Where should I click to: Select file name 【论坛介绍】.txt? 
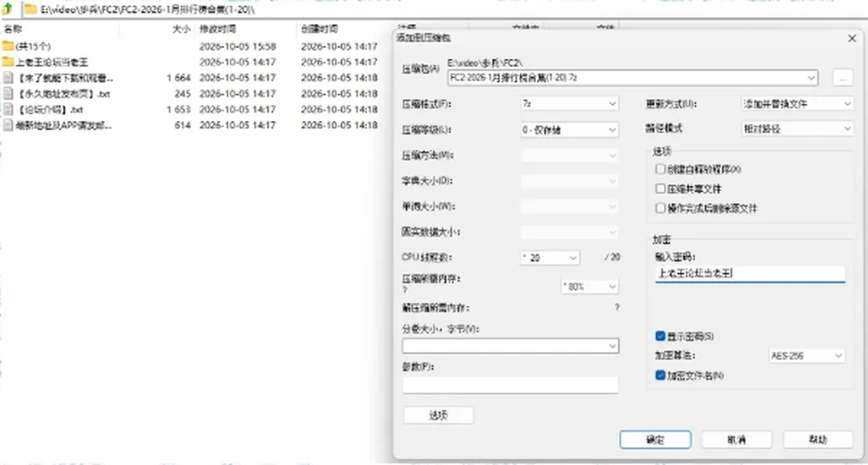(49, 109)
